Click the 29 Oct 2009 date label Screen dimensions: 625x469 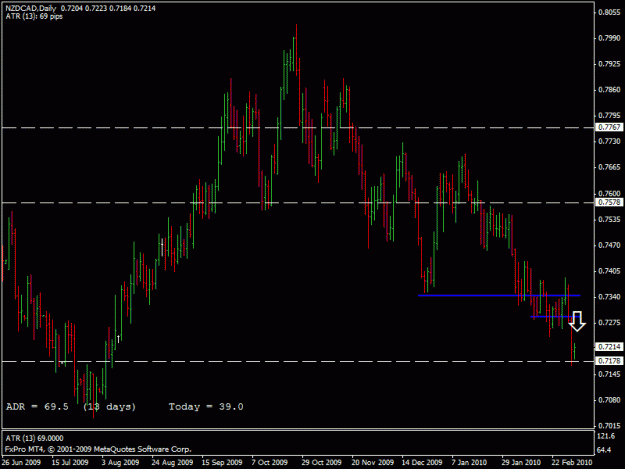pyautogui.click(x=321, y=462)
